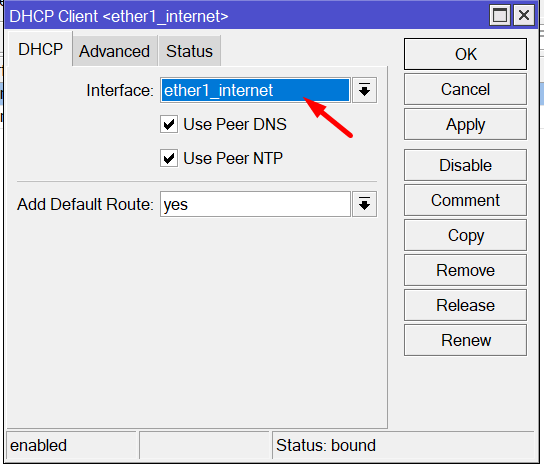Click the ether1_internet Interface field
This screenshot has height=471, width=544.
[x=255, y=90]
